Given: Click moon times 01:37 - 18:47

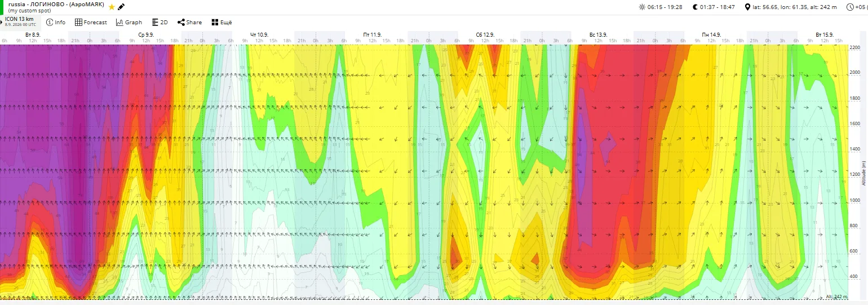Looking at the screenshot, I should coord(718,7).
